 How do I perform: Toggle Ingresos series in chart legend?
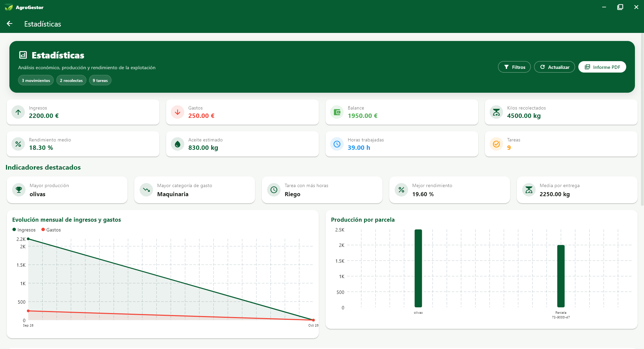(x=24, y=230)
